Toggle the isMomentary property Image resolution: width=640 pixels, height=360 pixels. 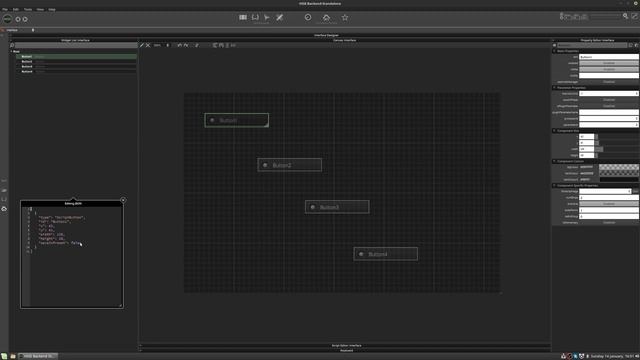coord(609,222)
